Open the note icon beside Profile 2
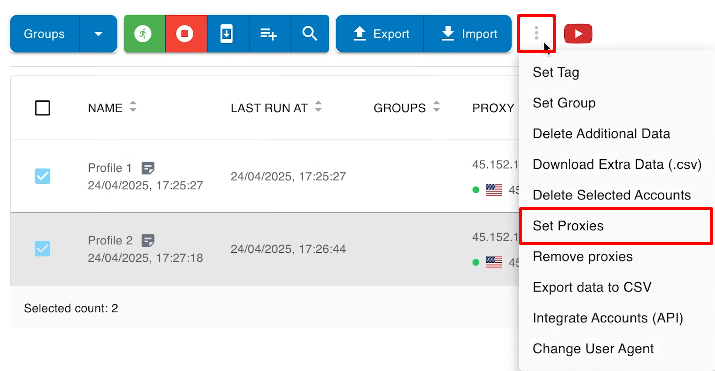This screenshot has width=715, height=371. click(148, 241)
